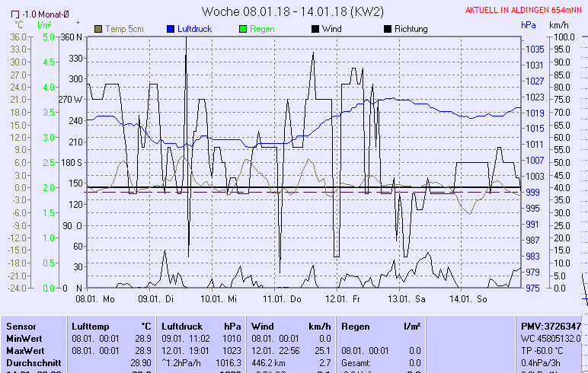
Task: Click the hPa axis unit label
Action: pos(529,25)
